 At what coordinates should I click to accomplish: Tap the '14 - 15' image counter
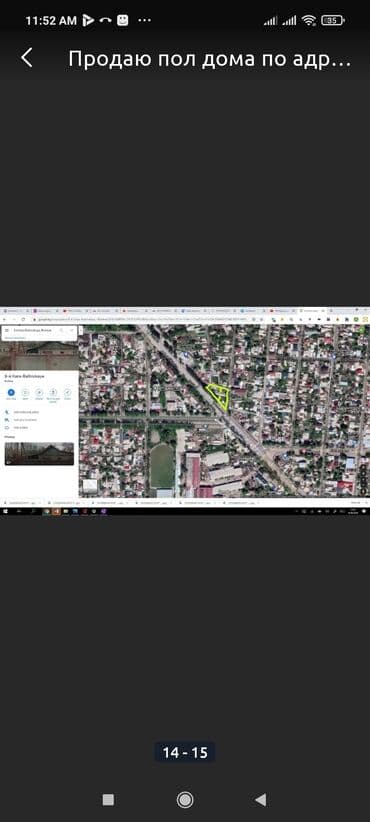coord(185,752)
